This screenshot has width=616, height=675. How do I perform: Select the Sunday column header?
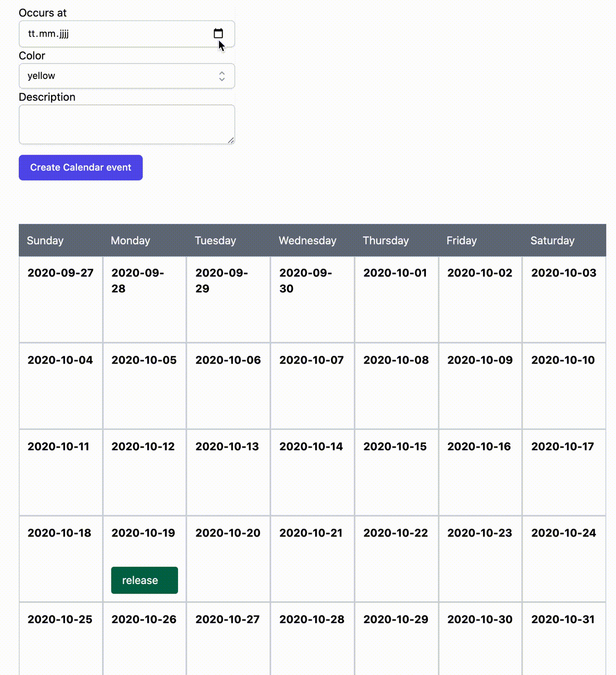point(61,240)
